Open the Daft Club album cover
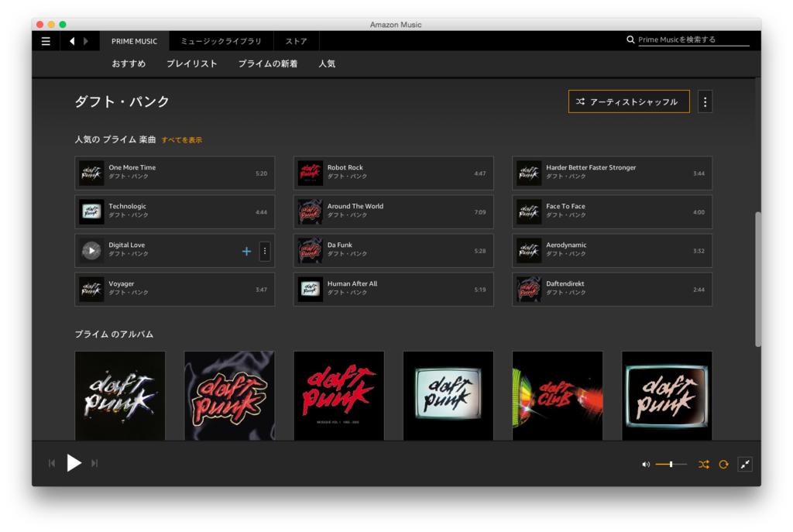Image resolution: width=793 pixels, height=532 pixels. pyautogui.click(x=558, y=396)
